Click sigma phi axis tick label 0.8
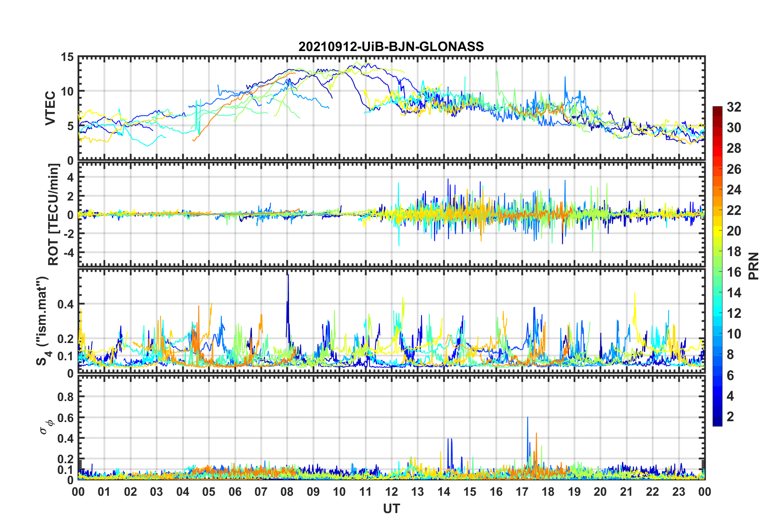Image resolution: width=783 pixels, height=532 pixels. (66, 397)
